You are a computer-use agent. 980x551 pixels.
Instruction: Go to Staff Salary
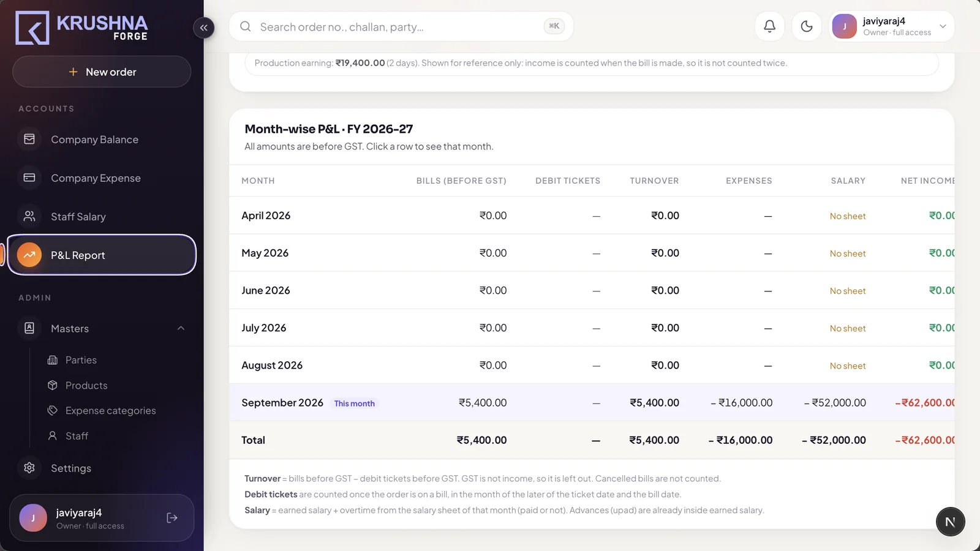pos(102,217)
